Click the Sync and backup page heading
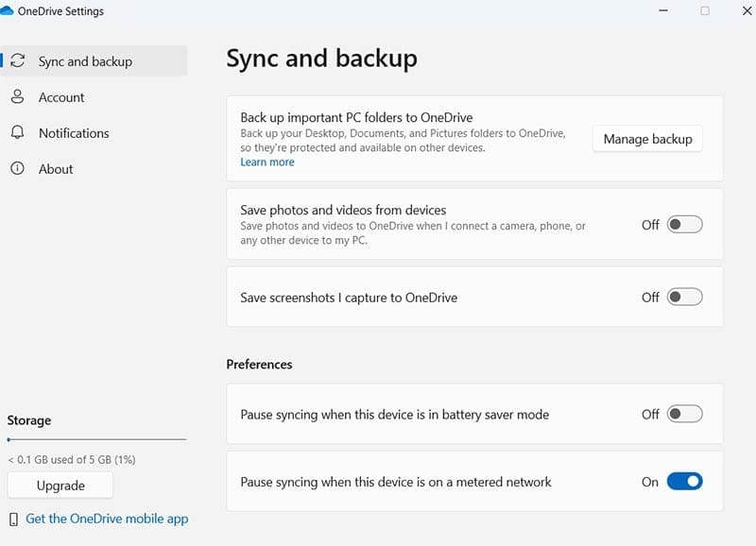Screen dimensions: 756x546 (322, 59)
